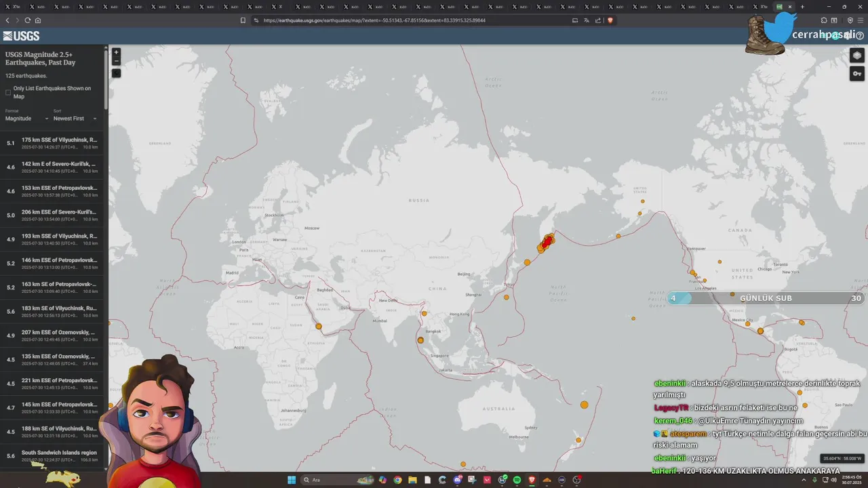The image size is (868, 488).
Task: Select 5.1 175 km SSE of Vilyuchinsk earthquake
Action: point(52,143)
